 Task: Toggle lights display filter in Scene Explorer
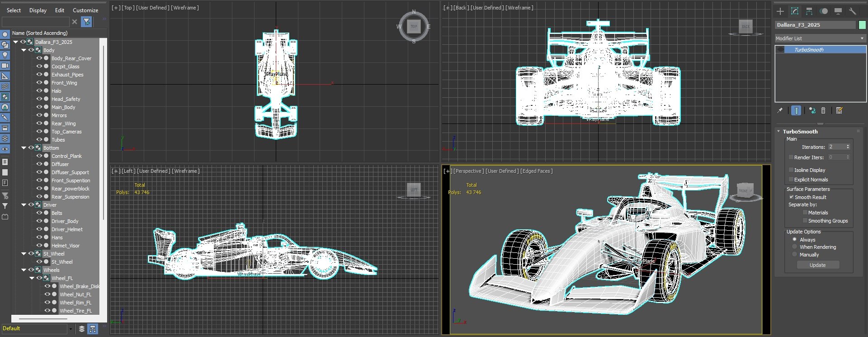tap(5, 55)
